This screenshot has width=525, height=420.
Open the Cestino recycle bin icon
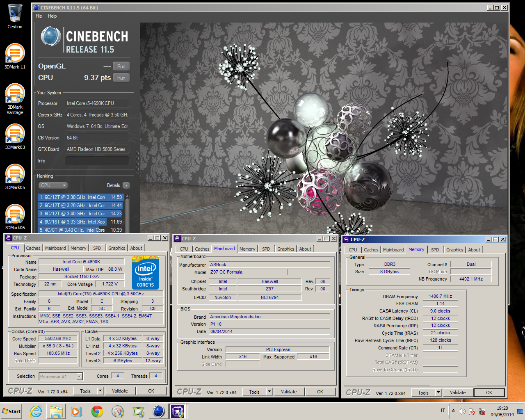click(x=15, y=16)
